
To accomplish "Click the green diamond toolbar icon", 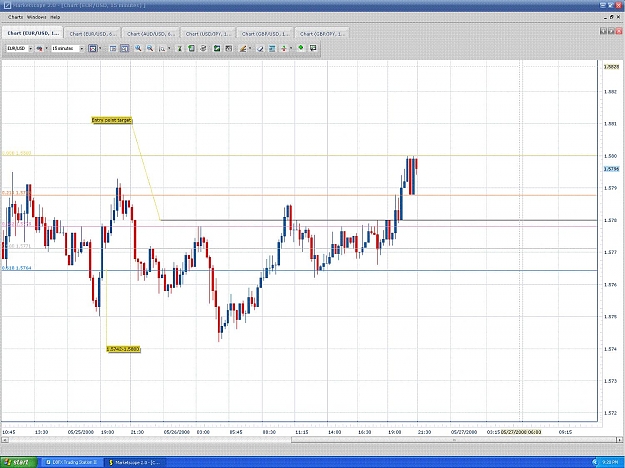I will (x=301, y=48).
